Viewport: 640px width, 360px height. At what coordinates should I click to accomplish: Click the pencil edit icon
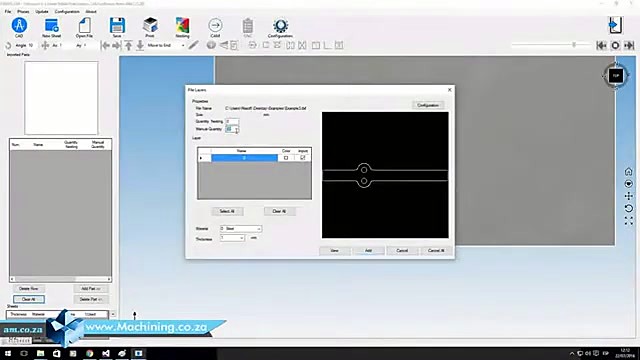(x=193, y=45)
